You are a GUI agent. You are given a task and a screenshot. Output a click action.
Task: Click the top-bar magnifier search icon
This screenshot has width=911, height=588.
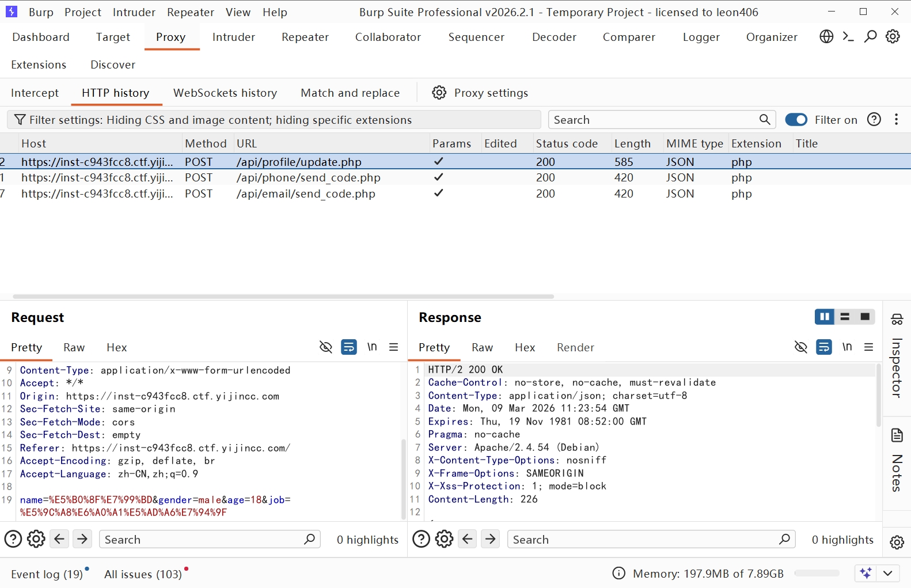[x=870, y=37]
